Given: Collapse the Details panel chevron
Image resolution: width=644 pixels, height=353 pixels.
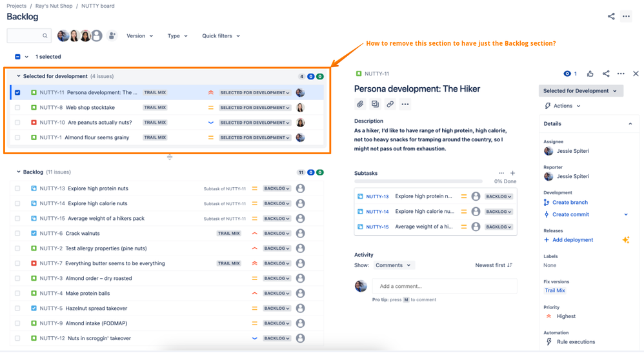Looking at the screenshot, I should [630, 124].
